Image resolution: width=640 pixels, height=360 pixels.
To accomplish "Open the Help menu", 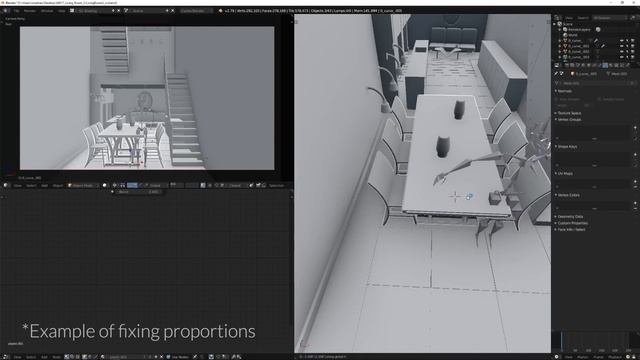I will click(61, 10).
